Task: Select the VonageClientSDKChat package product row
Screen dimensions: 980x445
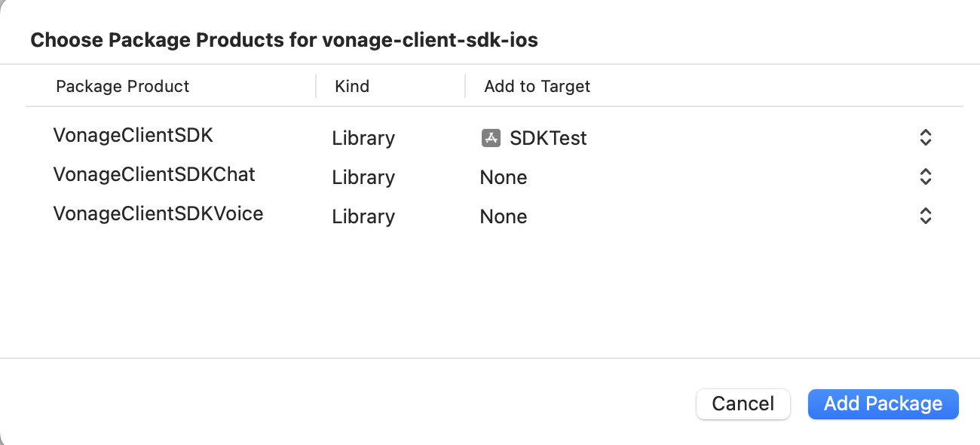Action: point(154,173)
